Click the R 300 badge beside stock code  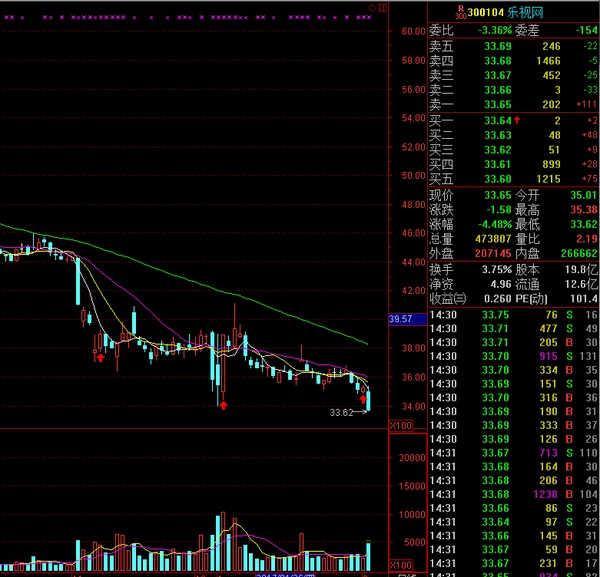pos(461,12)
